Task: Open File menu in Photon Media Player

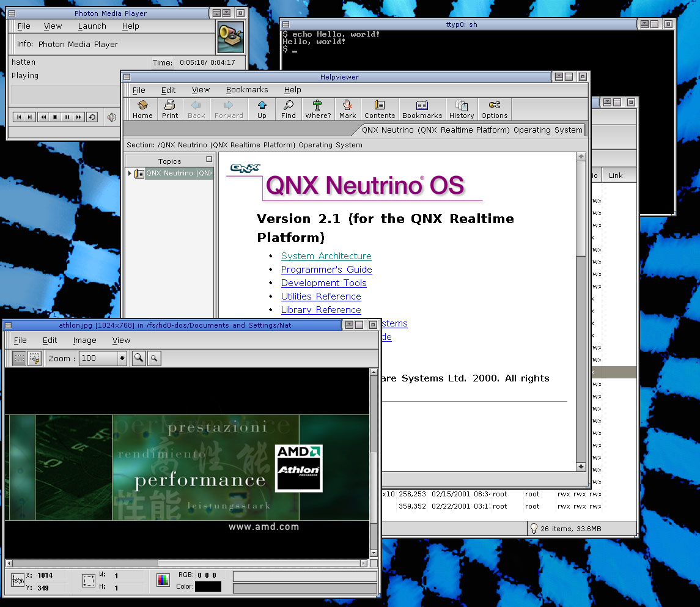Action: [x=24, y=26]
